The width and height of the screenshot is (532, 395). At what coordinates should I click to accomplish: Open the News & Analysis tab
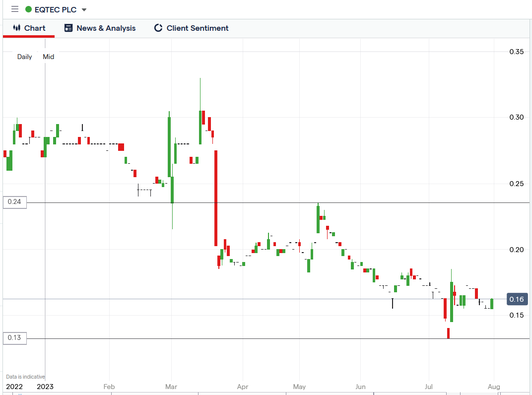[100, 28]
